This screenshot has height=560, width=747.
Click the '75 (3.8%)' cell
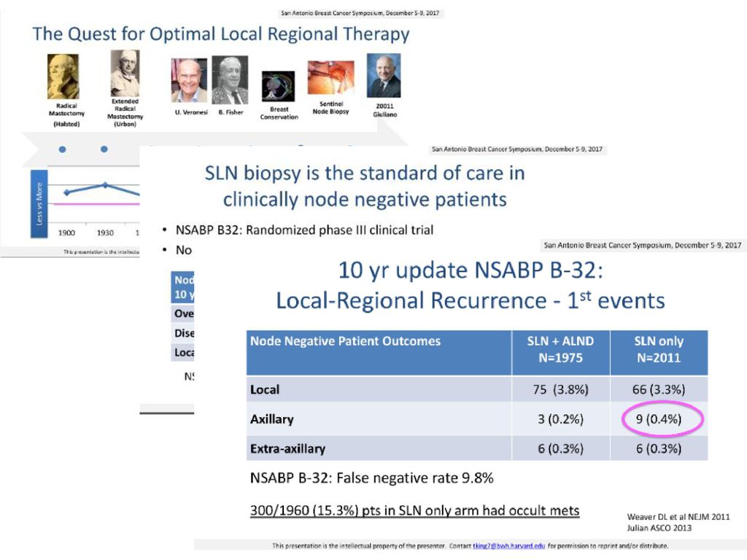pyautogui.click(x=561, y=389)
